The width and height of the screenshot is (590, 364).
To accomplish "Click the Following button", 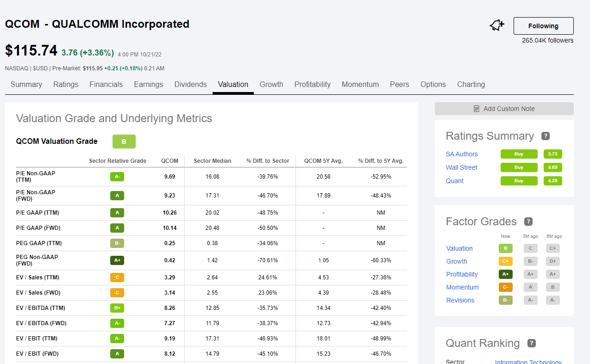I will pos(544,26).
